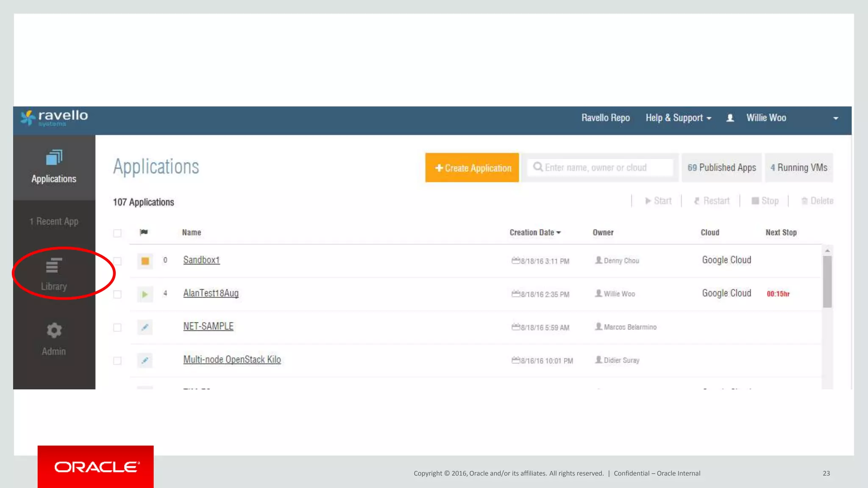Open the account dropdown arrow at far right
This screenshot has width=868, height=488.
(x=835, y=118)
